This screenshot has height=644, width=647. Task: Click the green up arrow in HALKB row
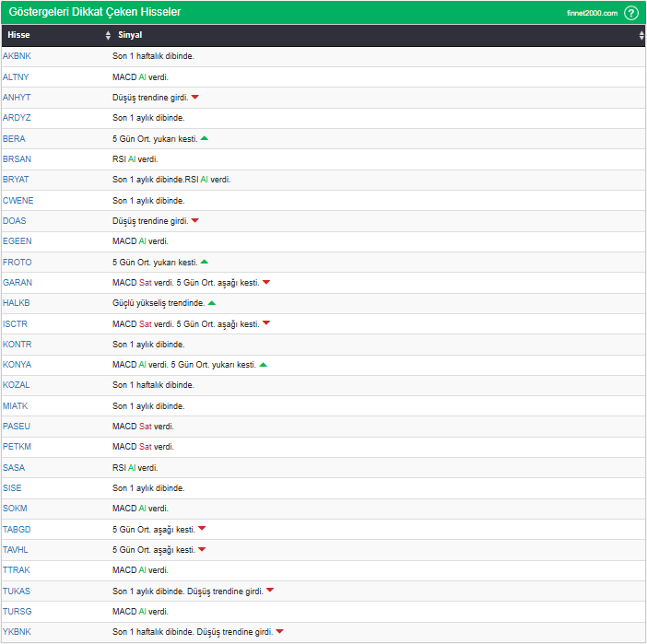pyautogui.click(x=212, y=303)
